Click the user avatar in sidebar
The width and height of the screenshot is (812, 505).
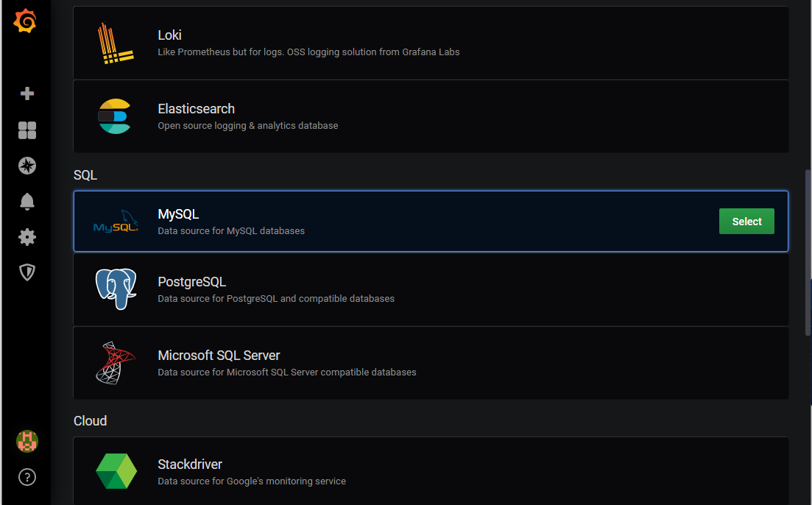(x=27, y=441)
